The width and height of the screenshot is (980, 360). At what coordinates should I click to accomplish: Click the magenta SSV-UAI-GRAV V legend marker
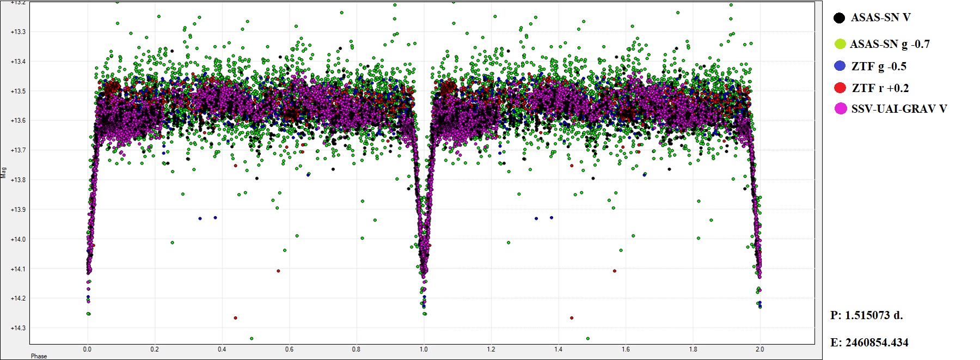coord(840,109)
